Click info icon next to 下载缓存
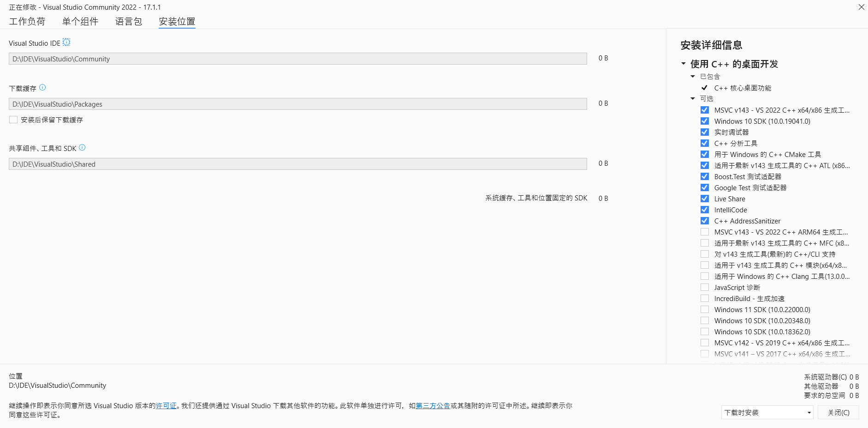Image resolution: width=868 pixels, height=428 pixels. [42, 87]
